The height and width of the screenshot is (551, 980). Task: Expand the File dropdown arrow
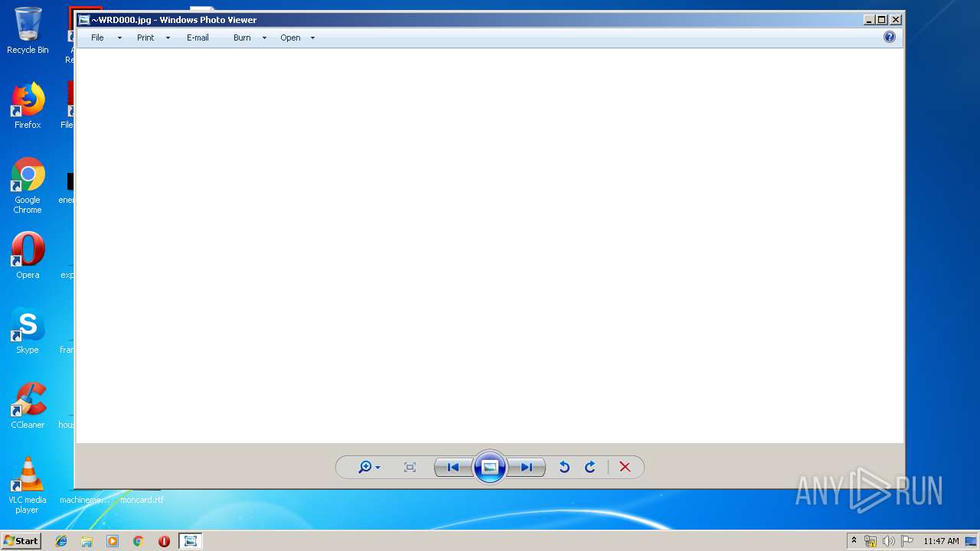[119, 38]
